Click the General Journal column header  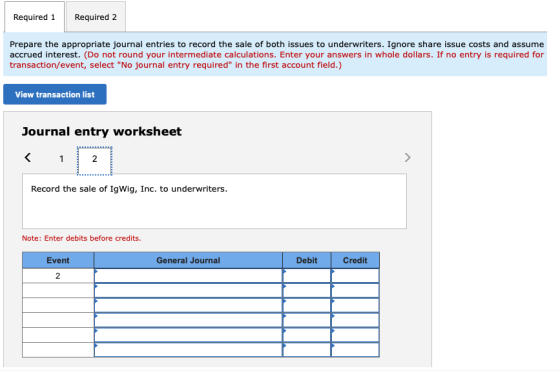tap(188, 260)
